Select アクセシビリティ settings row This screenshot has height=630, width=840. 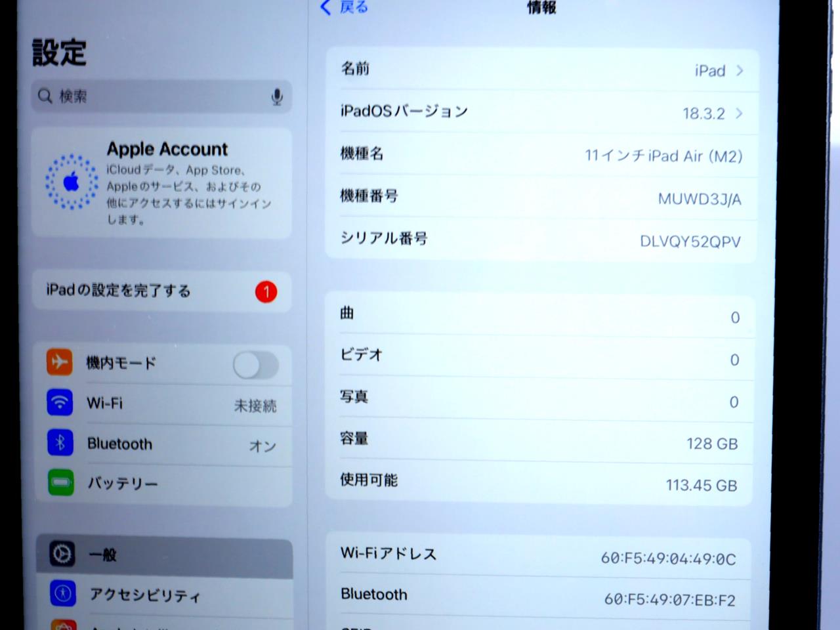[x=164, y=595]
